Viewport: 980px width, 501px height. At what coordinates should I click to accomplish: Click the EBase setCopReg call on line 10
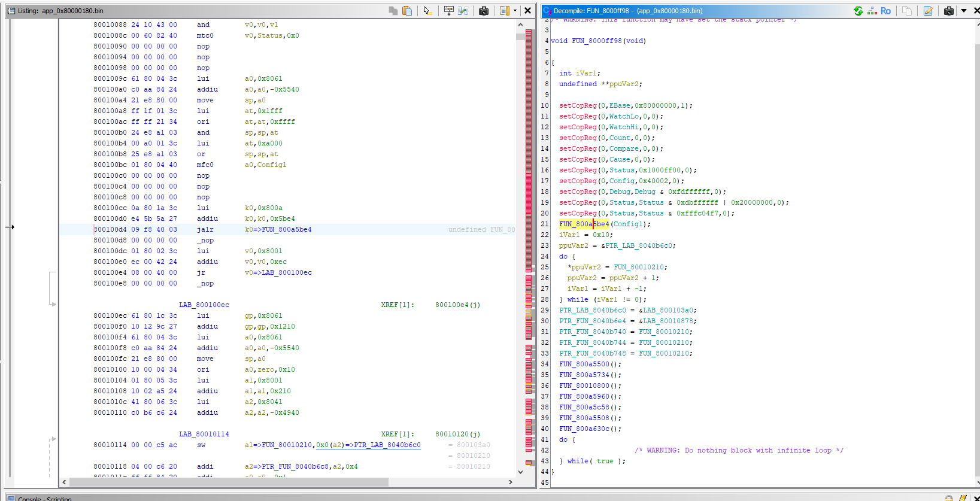click(x=626, y=105)
